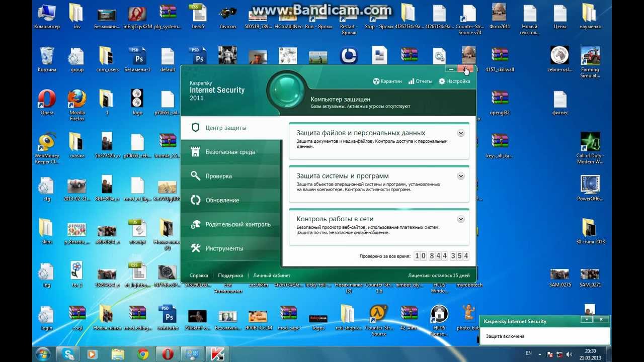This screenshot has height=362, width=644.
Task: Select SAM_0271 image thumbnail
Action: pyautogui.click(x=590, y=278)
